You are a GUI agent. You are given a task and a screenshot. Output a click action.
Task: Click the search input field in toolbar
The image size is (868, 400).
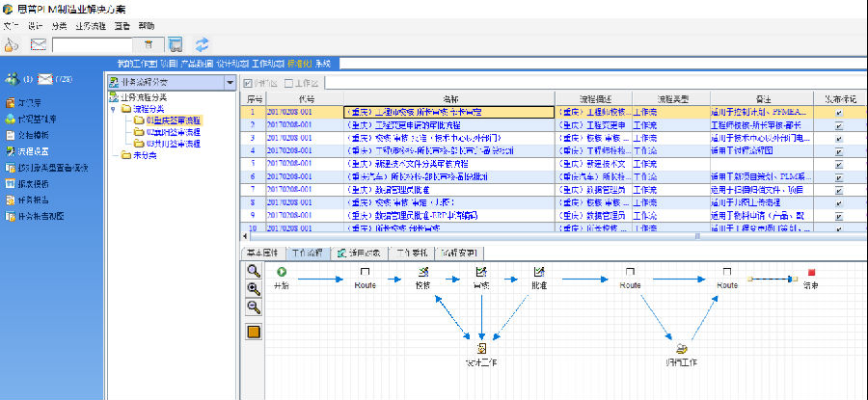[x=94, y=44]
